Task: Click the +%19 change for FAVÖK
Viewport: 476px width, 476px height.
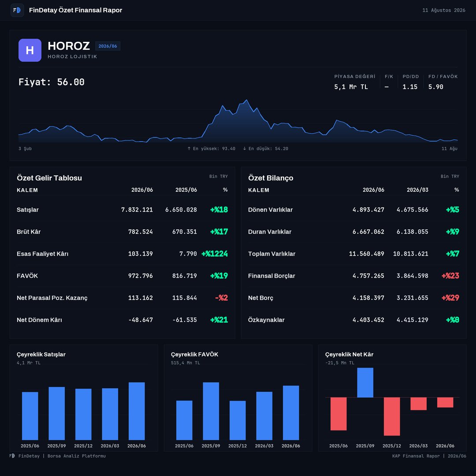Action: click(x=219, y=275)
